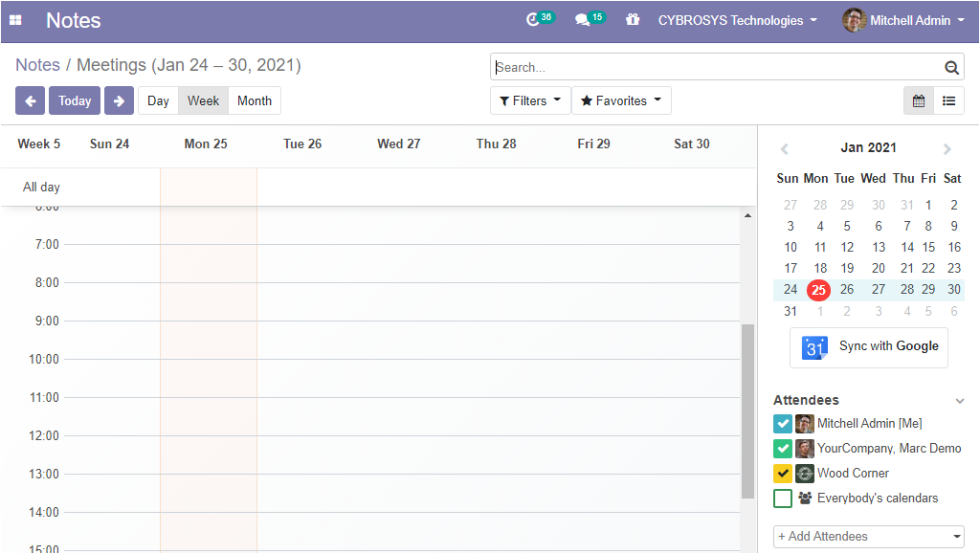The height and width of the screenshot is (554, 980).
Task: Click the Google Calendar 31 icon
Action: (x=814, y=347)
